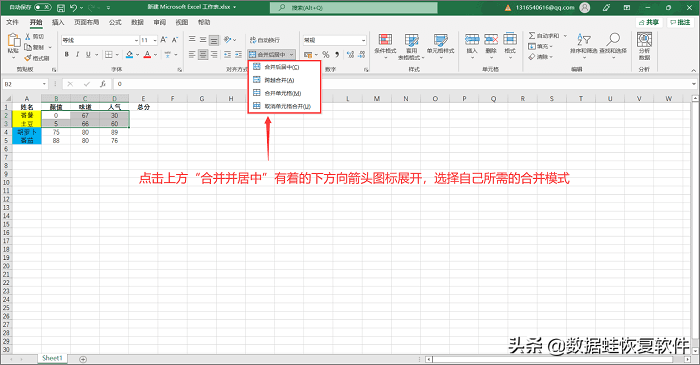Toggle Underline formatting
This screenshot has height=365, width=700.
(88, 54)
